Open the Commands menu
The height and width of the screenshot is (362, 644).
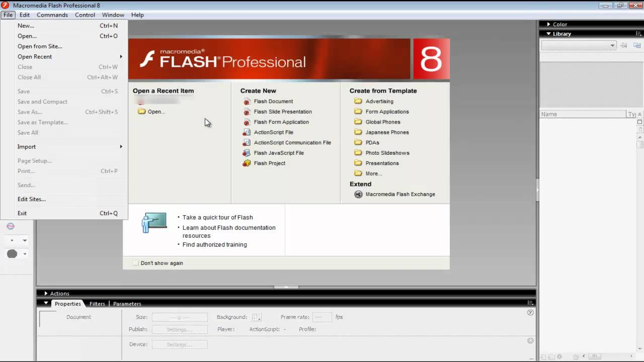point(52,15)
